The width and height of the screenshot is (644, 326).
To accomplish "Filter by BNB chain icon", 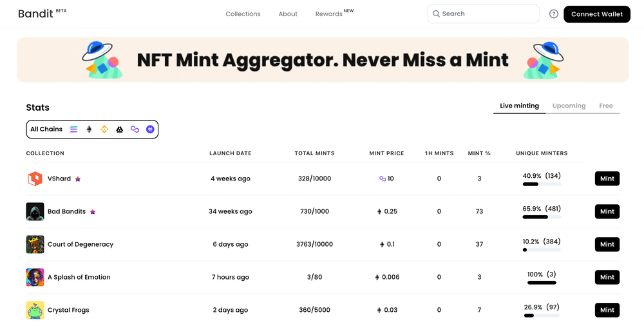I will (104, 129).
